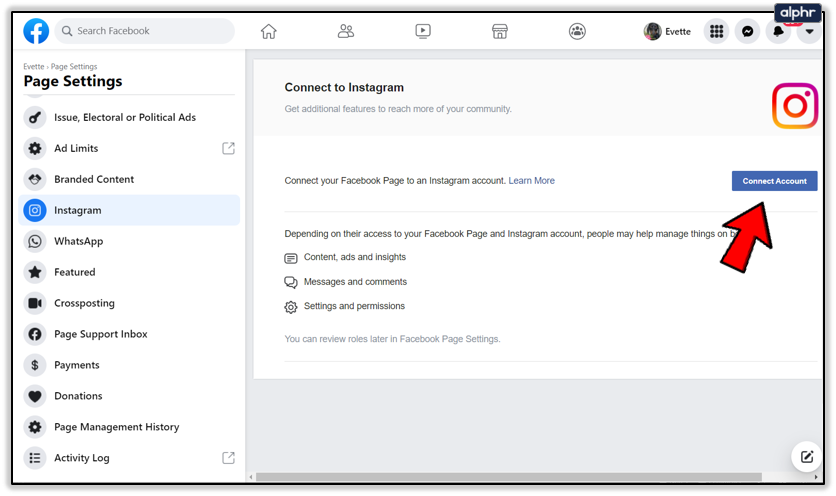Screen dimensions: 836x496
Task: Click the large Instagram logo
Action: (794, 106)
